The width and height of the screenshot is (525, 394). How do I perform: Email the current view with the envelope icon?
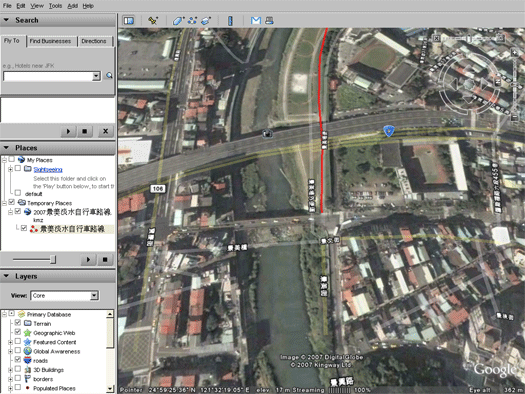click(x=256, y=21)
